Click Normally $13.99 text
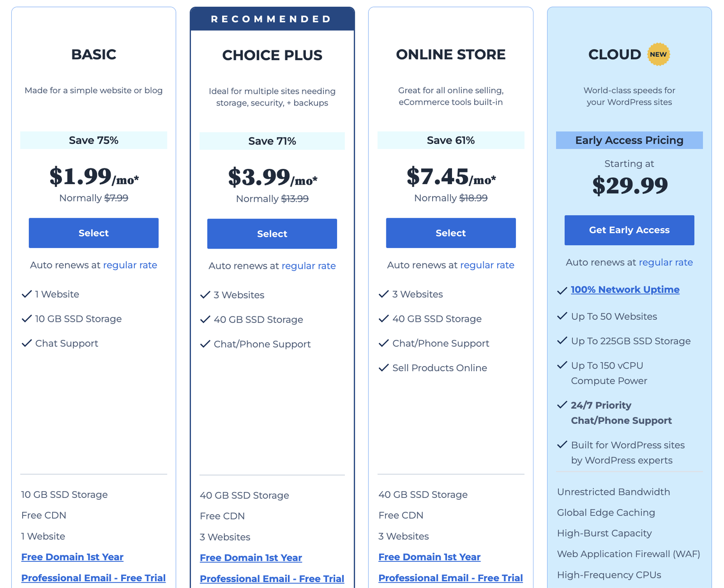The image size is (724, 588). point(272,199)
